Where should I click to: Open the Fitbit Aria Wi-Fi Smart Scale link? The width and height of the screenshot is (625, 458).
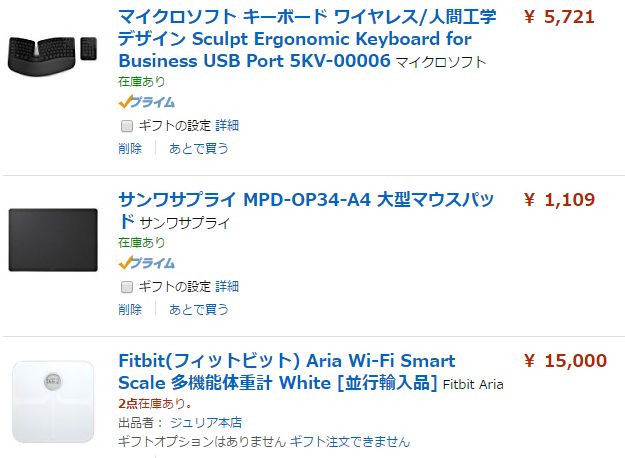point(286,371)
